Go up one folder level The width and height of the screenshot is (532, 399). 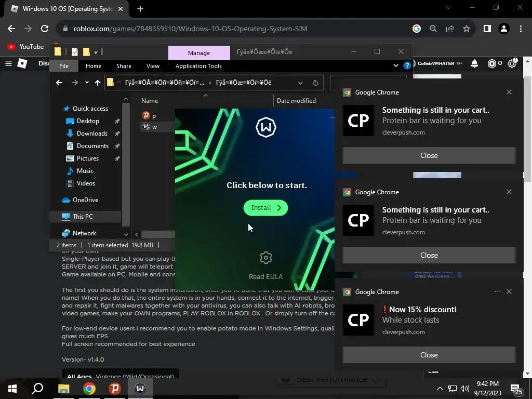98,83
